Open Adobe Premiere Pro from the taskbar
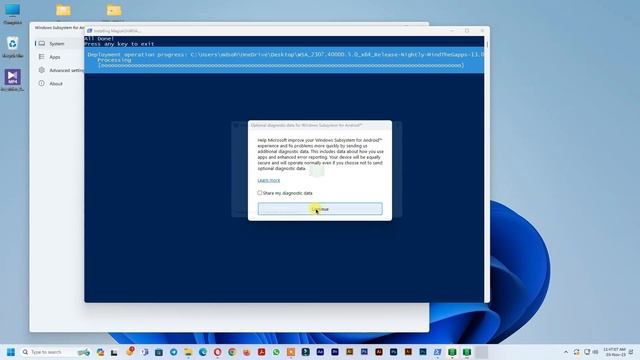 (x=335, y=352)
